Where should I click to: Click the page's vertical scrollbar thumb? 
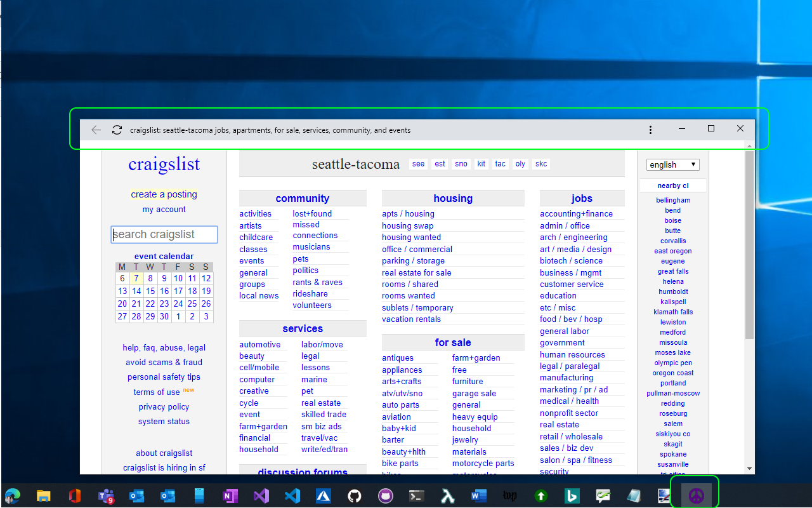click(750, 244)
